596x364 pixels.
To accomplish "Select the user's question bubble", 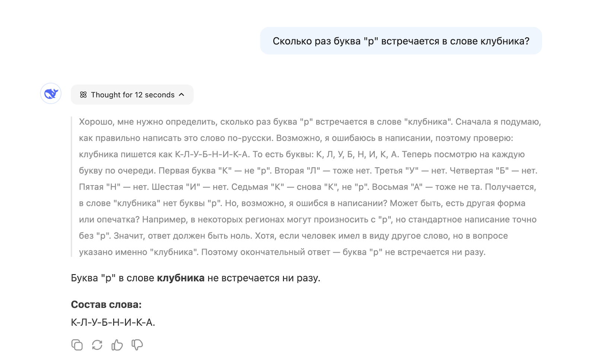I will pos(402,41).
